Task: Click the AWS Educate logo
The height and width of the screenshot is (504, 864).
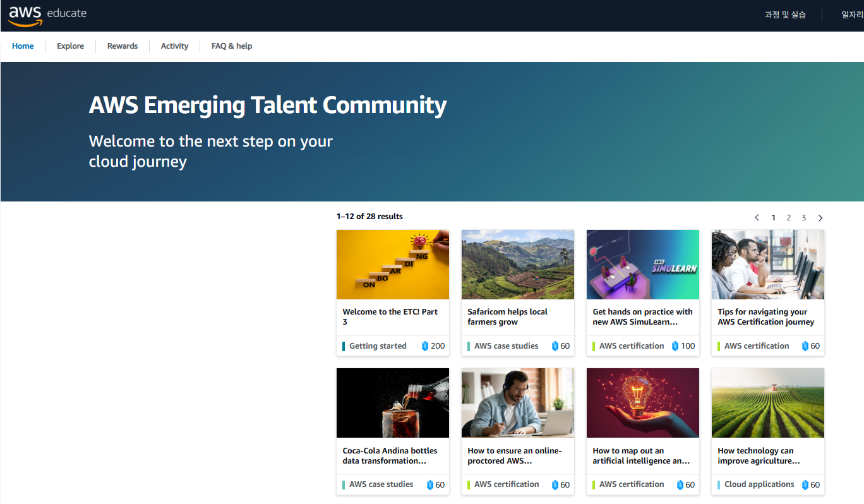Action: pyautogui.click(x=47, y=15)
